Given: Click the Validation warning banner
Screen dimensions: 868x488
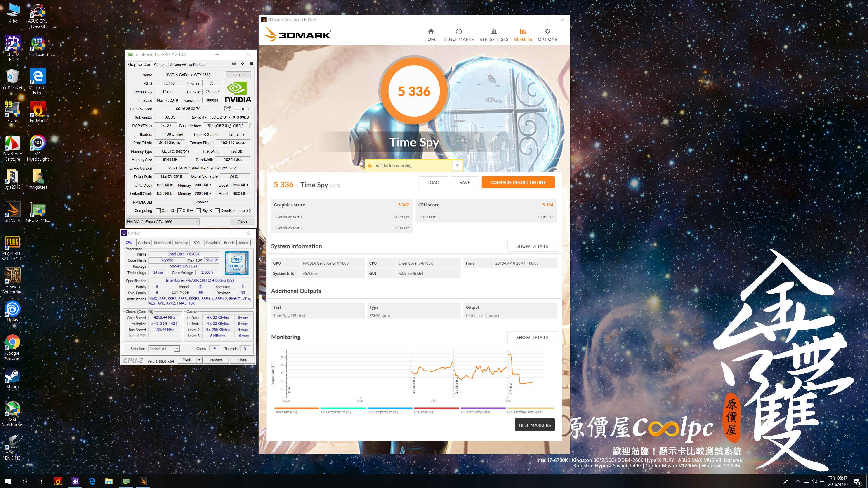Looking at the screenshot, I should [414, 165].
